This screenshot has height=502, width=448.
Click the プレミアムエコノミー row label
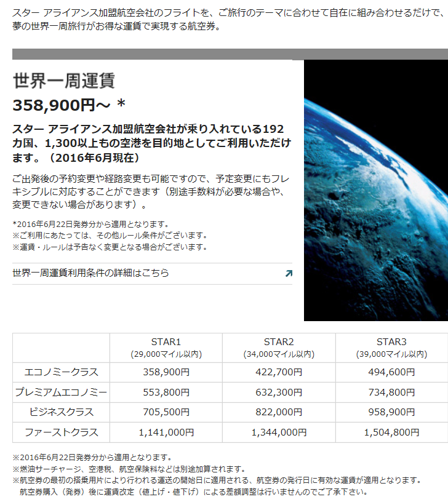(x=61, y=392)
